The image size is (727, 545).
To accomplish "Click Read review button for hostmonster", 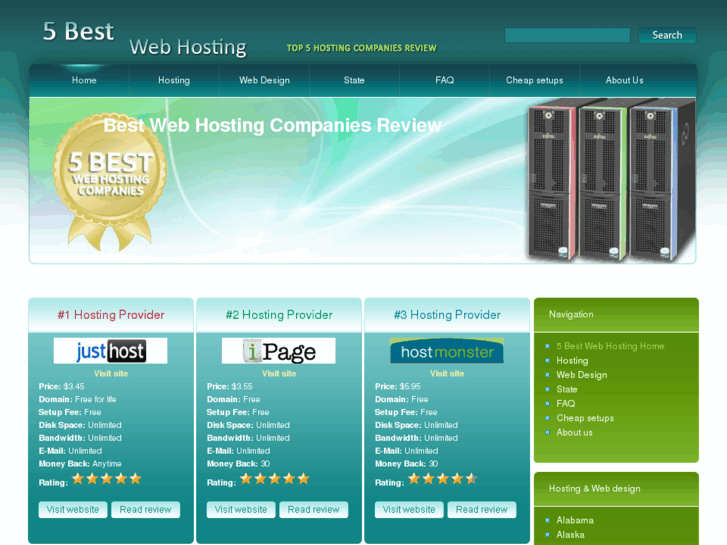I will [x=482, y=509].
